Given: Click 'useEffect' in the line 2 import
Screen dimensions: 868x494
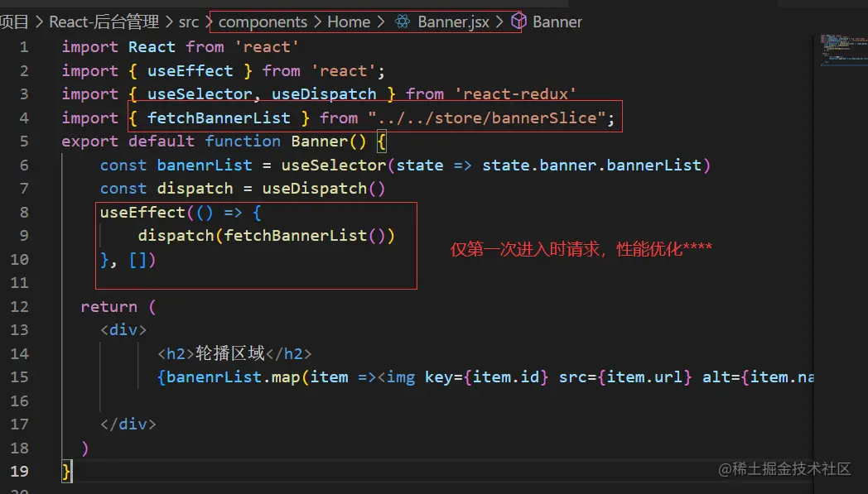Looking at the screenshot, I should click(x=190, y=71).
